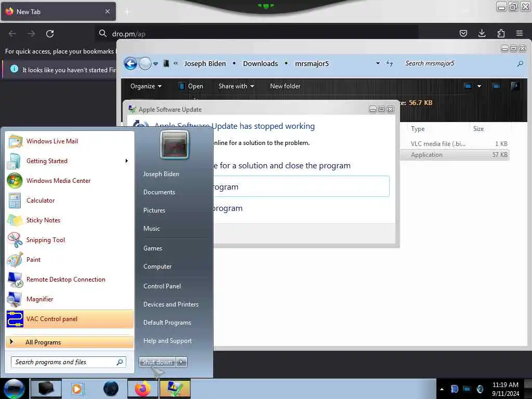Viewport: 532px width, 399px height.
Task: Open view options dropdown arrow
Action: pos(479,86)
